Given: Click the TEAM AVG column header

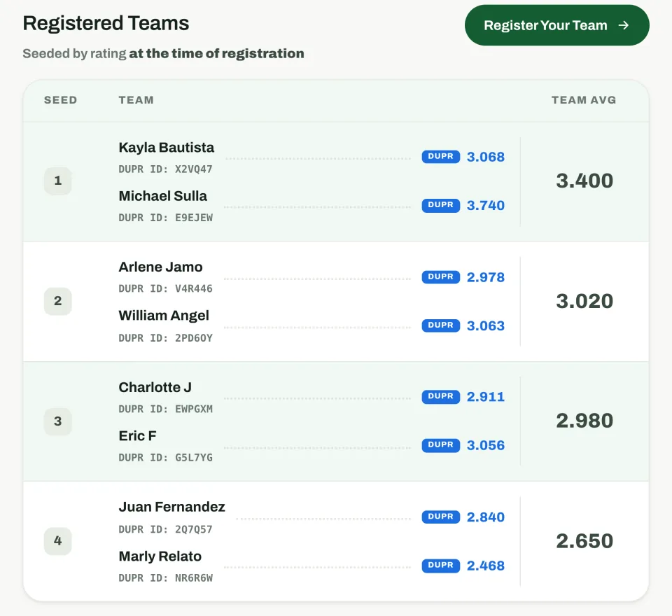Looking at the screenshot, I should click(x=584, y=100).
